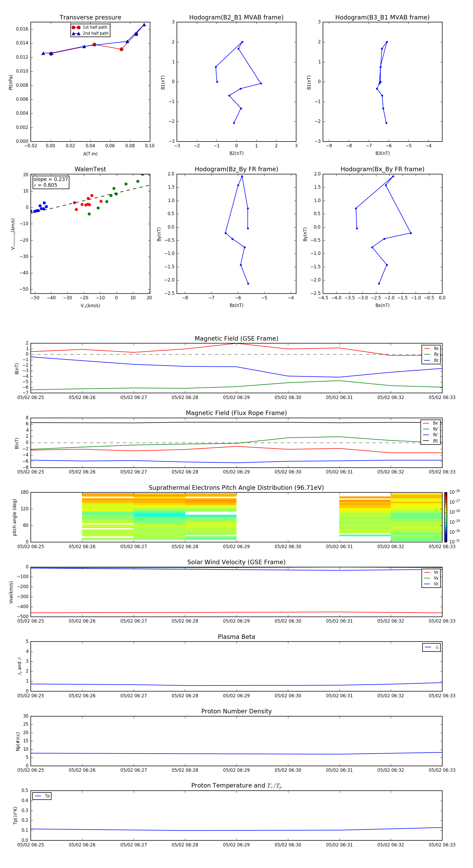Select the "slope = 0.237" annotation
This screenshot has height=868, width=473.
[x=50, y=179]
